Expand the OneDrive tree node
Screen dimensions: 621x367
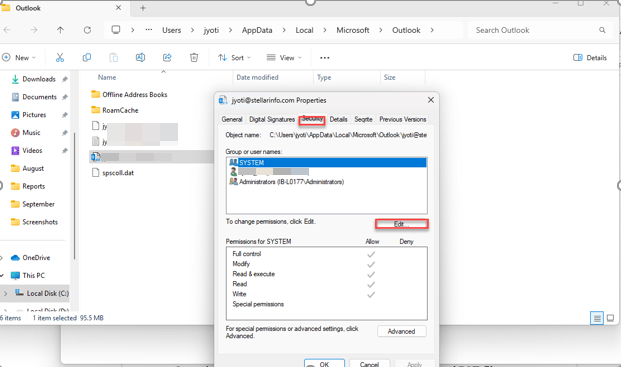[2, 258]
